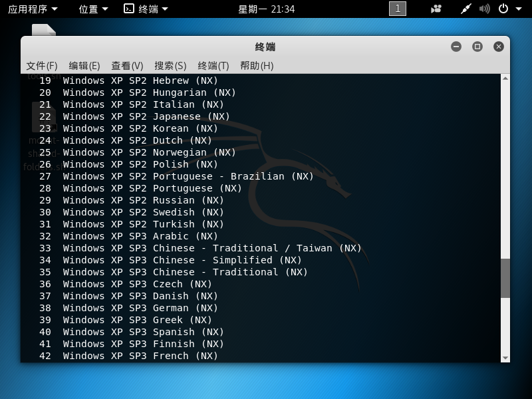This screenshot has width=532, height=399.
Task: Open the 查看(V) menu
Action: click(x=127, y=65)
